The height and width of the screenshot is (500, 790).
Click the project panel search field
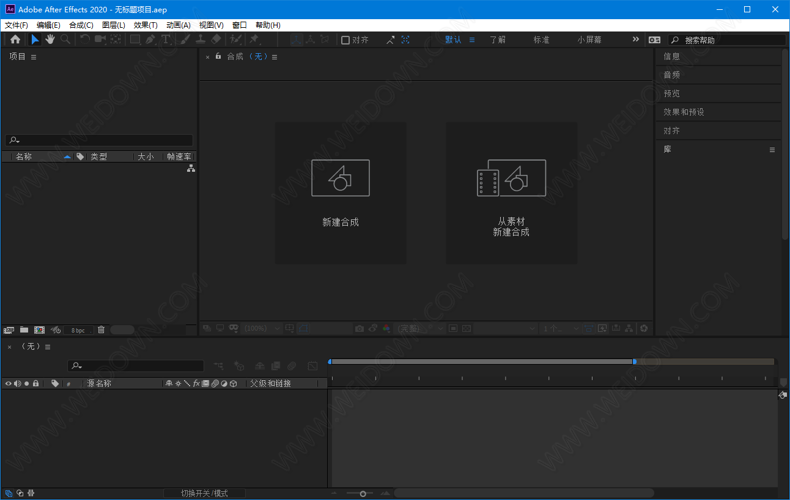pyautogui.click(x=99, y=140)
